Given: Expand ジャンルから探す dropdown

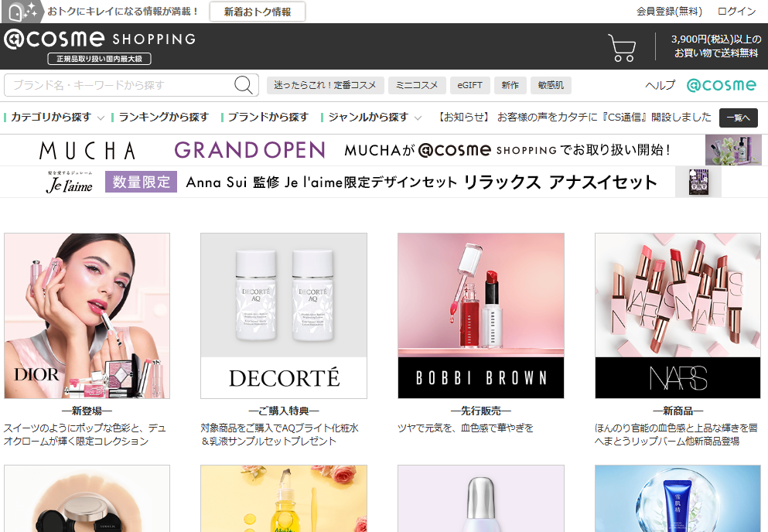Looking at the screenshot, I should [x=374, y=118].
